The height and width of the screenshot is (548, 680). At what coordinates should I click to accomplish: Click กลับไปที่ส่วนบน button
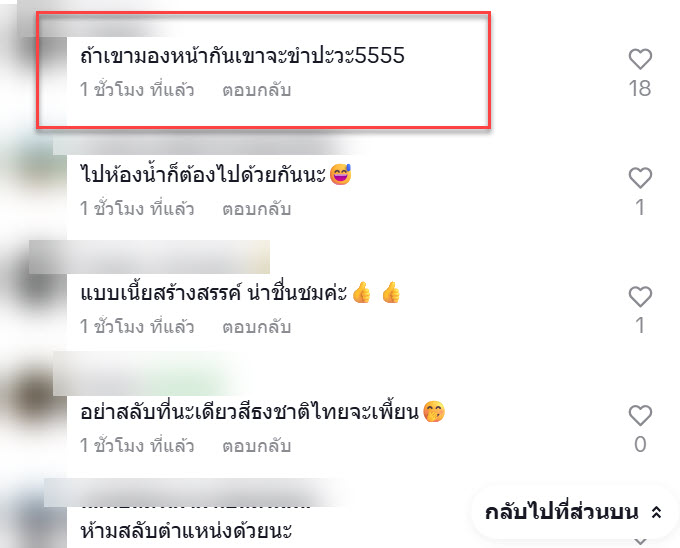(x=573, y=512)
